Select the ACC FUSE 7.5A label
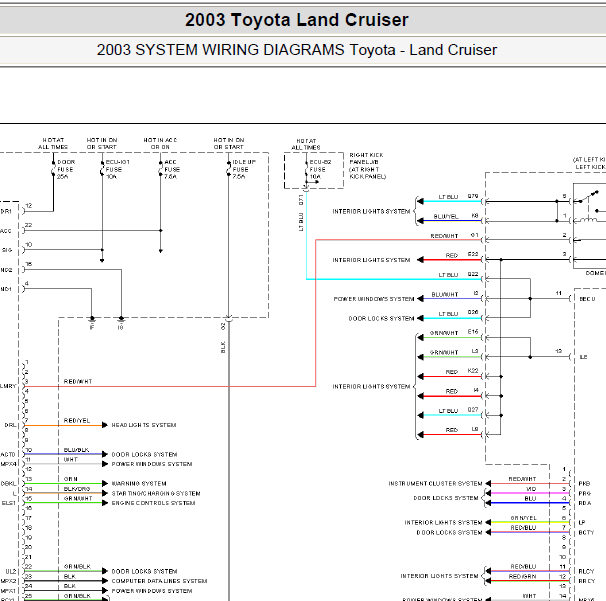Viewport: 606px width, 601px height. pos(172,169)
